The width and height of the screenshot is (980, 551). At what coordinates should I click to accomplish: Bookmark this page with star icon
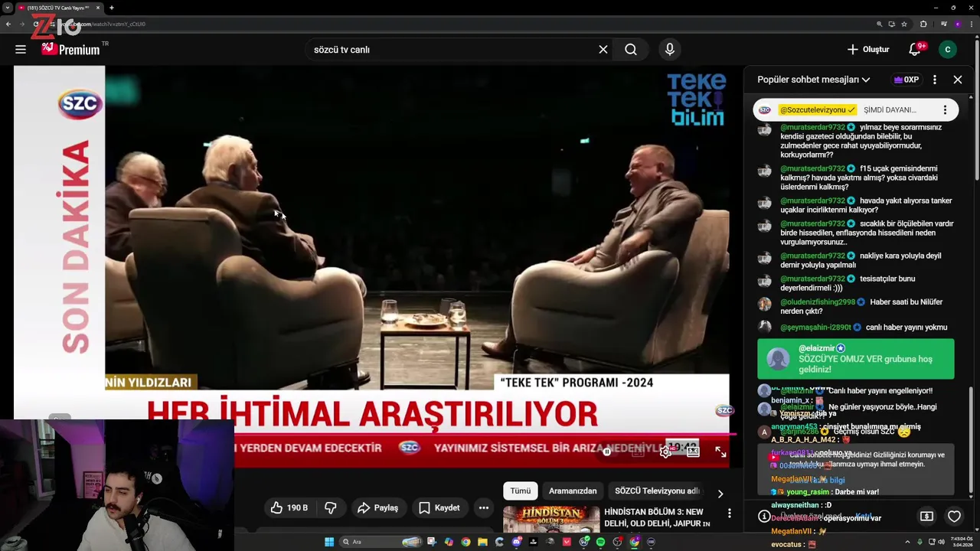[904, 24]
